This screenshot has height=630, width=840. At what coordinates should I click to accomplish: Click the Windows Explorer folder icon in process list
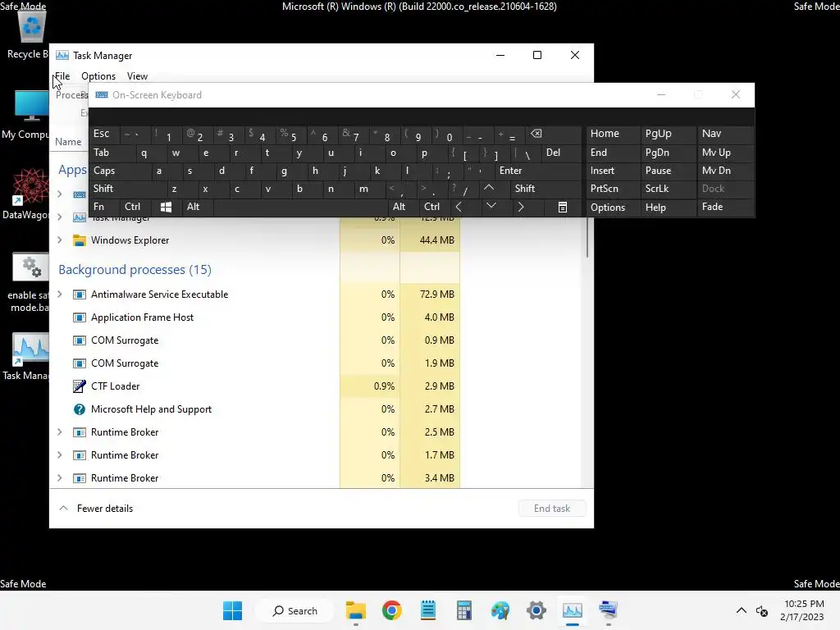tap(80, 240)
